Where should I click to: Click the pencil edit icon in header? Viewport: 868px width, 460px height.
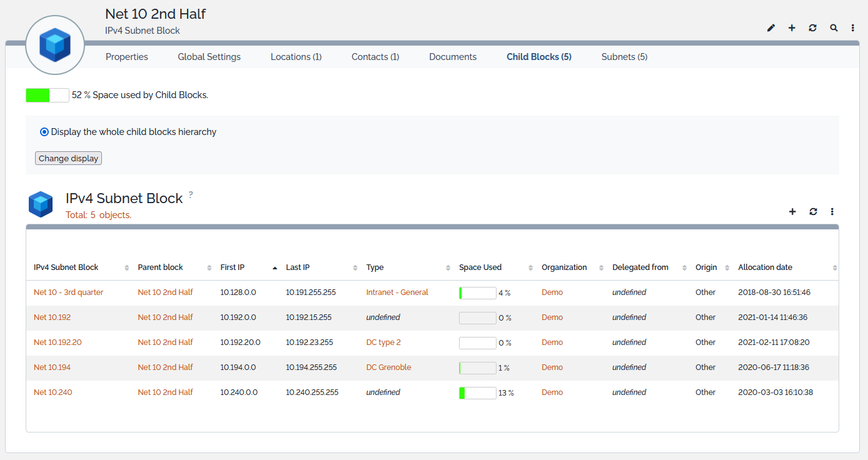(x=771, y=28)
